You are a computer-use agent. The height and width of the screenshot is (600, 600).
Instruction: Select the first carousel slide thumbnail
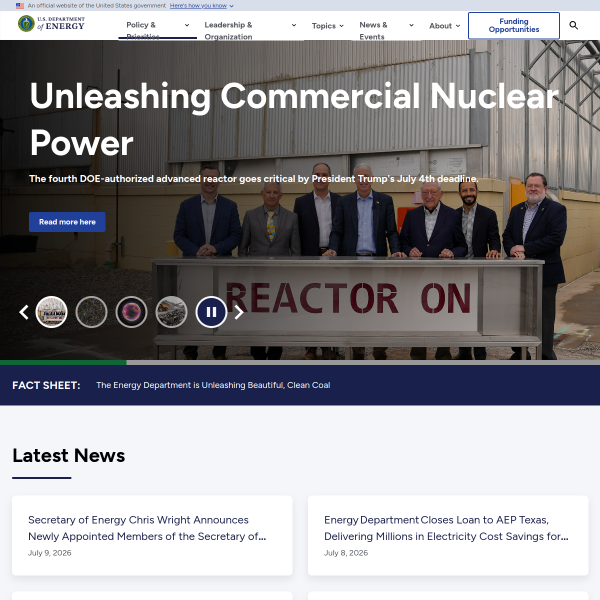pos(52,312)
